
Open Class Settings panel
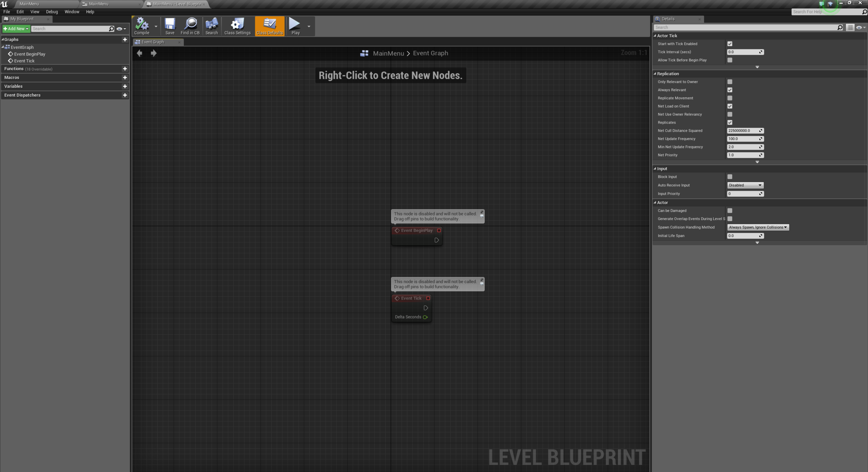tap(237, 26)
